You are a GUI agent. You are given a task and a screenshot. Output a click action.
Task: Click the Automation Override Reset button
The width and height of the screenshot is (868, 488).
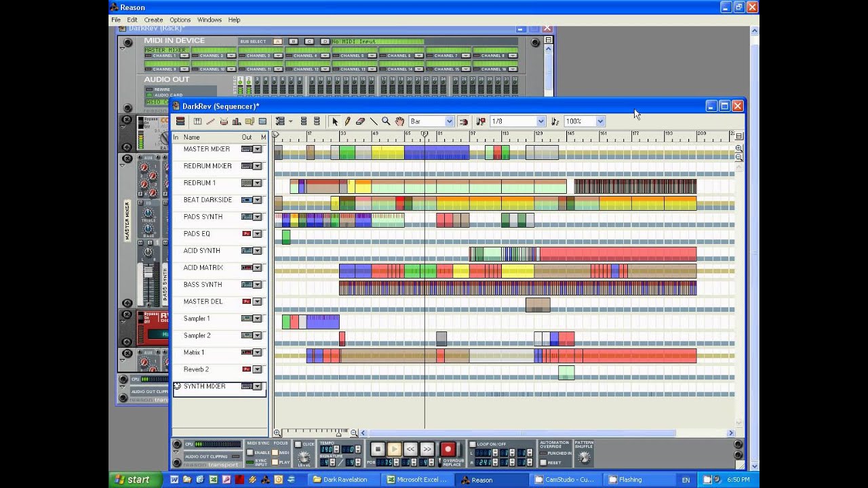point(543,462)
